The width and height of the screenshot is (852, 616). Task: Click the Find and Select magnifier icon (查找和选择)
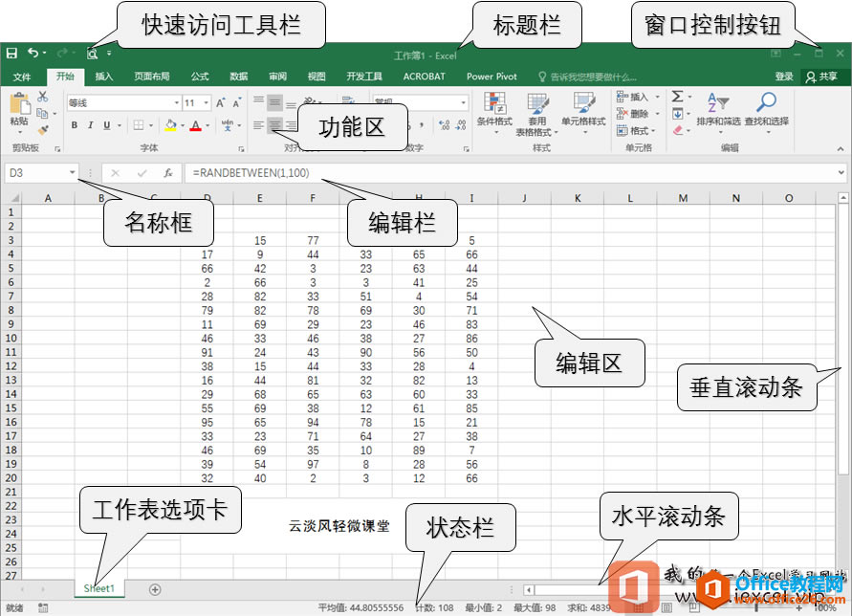click(766, 101)
